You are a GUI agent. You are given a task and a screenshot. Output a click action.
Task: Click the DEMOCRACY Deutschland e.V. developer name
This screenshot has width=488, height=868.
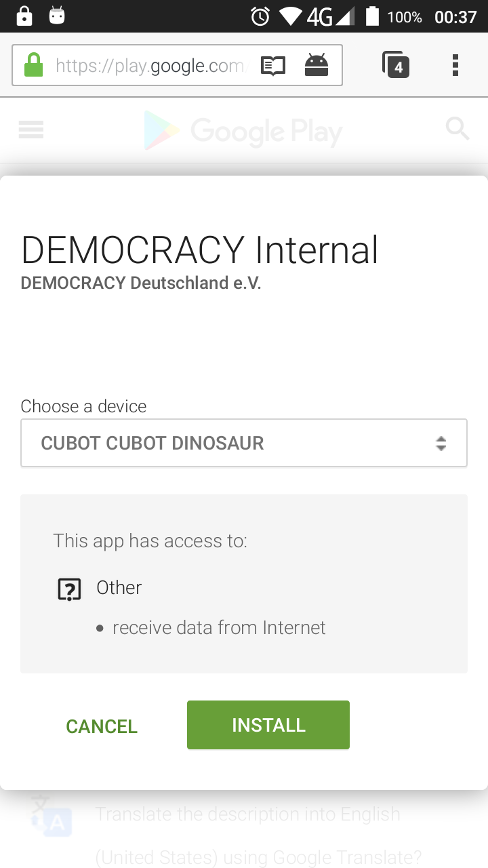click(140, 283)
